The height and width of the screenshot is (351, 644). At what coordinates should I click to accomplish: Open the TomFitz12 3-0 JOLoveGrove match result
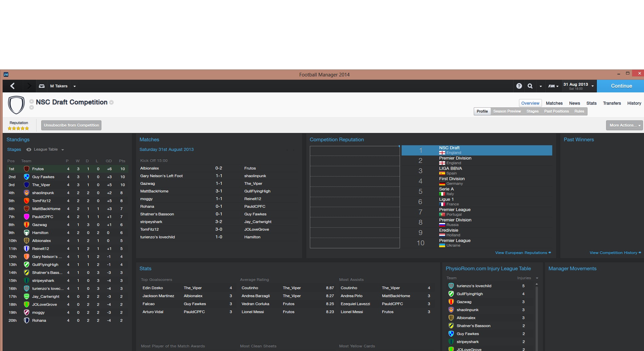(218, 229)
